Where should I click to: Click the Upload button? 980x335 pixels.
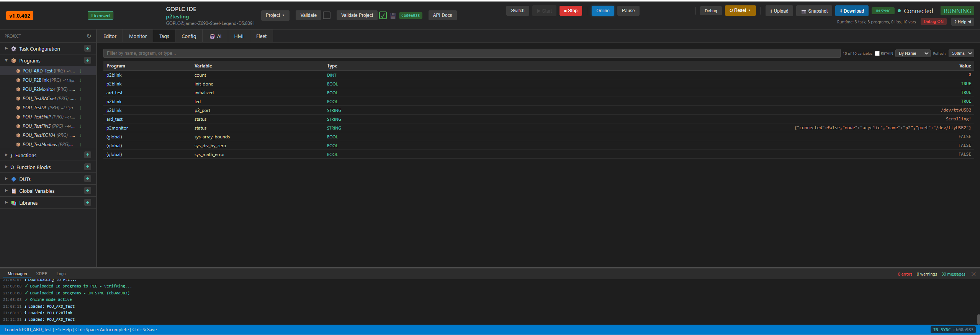pyautogui.click(x=779, y=11)
